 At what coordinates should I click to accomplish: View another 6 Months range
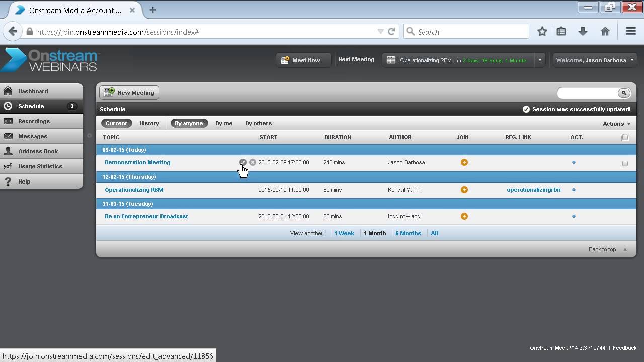408,233
